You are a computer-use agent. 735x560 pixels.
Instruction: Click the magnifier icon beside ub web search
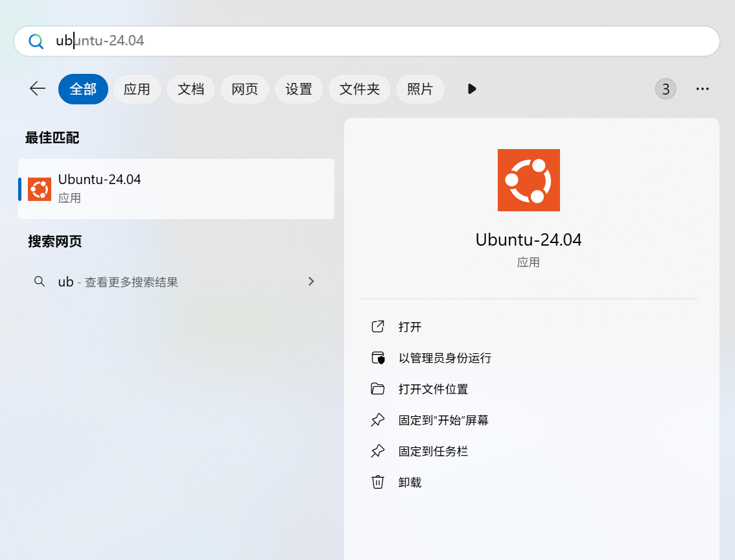(40, 281)
